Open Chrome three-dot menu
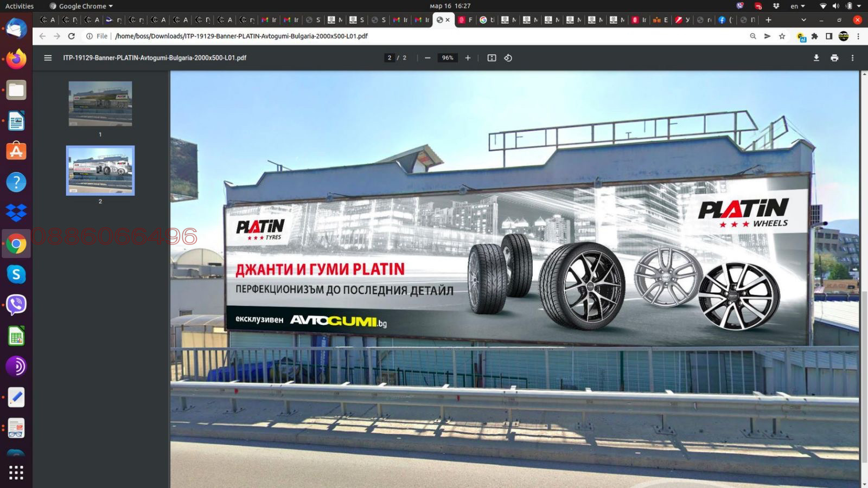 click(858, 36)
